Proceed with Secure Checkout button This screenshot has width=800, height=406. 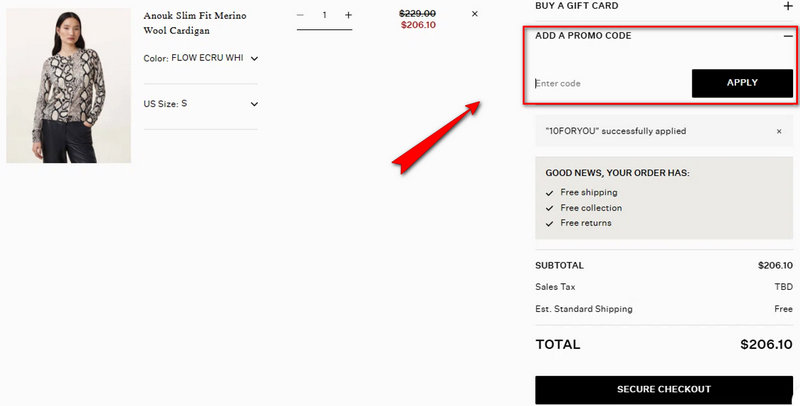pyautogui.click(x=664, y=389)
